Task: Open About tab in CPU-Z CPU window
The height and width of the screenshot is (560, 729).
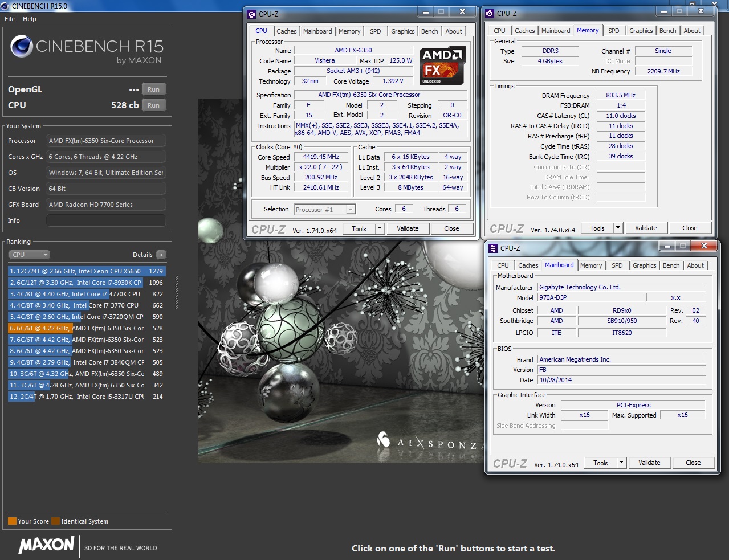Action: click(454, 31)
